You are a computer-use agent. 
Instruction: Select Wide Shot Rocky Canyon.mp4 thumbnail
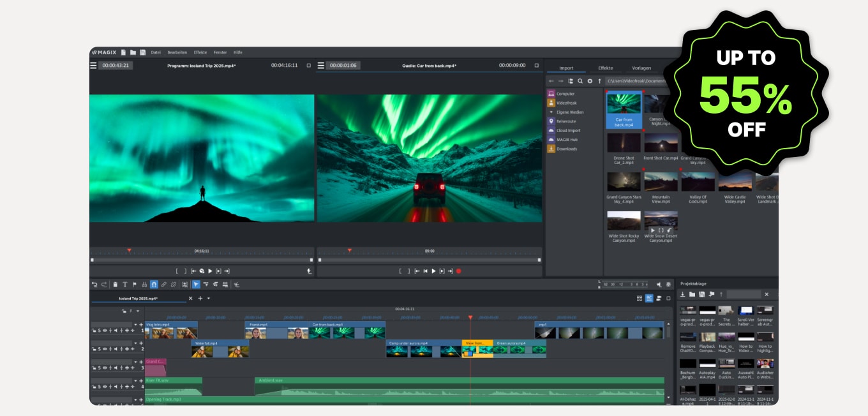624,221
